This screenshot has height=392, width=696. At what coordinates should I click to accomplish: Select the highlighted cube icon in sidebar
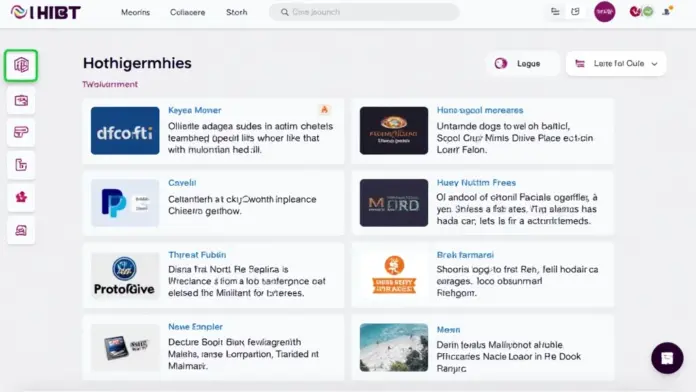tap(21, 65)
